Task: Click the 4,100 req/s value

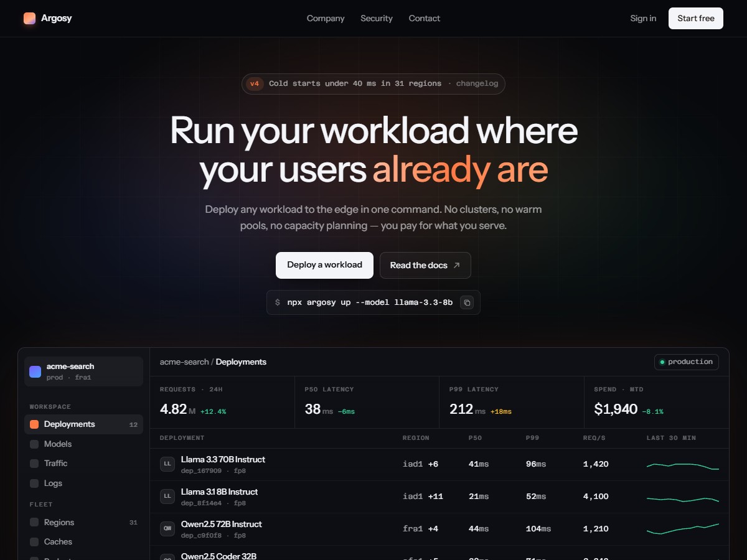Action: 596,497
